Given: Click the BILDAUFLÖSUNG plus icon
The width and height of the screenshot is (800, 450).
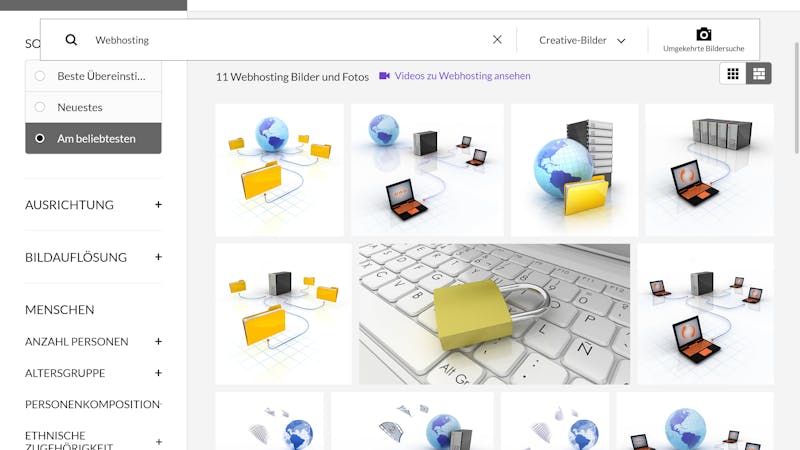Looking at the screenshot, I should coord(158,257).
